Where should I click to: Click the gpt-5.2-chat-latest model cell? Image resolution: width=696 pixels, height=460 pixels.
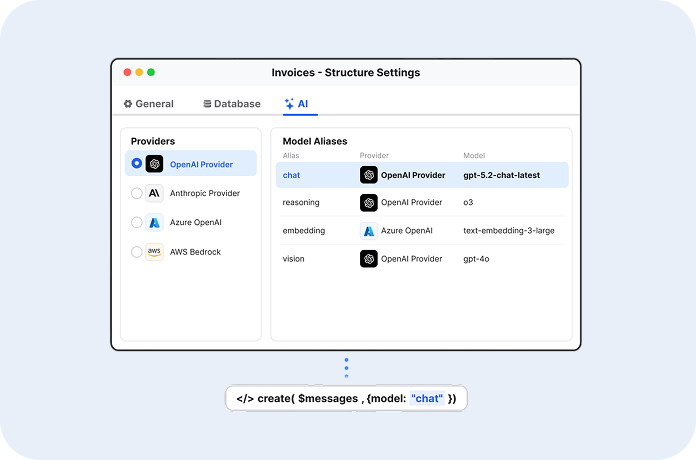pos(502,175)
